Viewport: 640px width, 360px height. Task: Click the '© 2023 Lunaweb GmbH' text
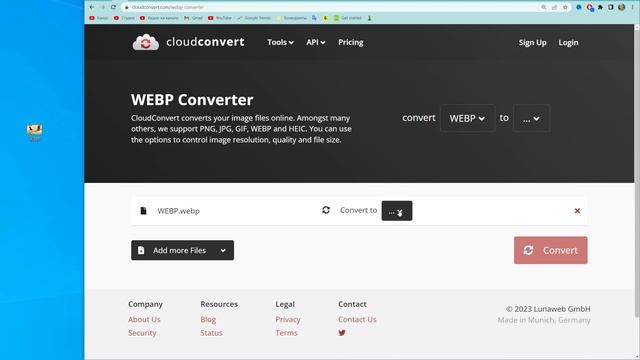548,309
